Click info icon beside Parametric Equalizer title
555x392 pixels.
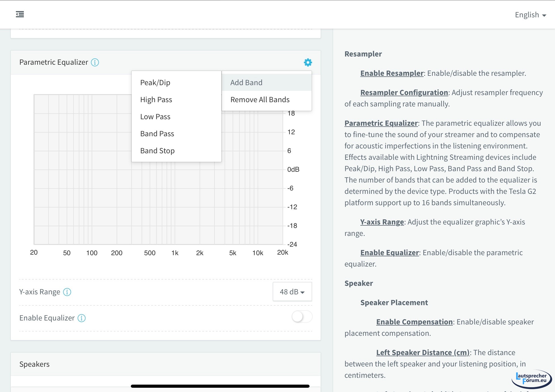[95, 62]
